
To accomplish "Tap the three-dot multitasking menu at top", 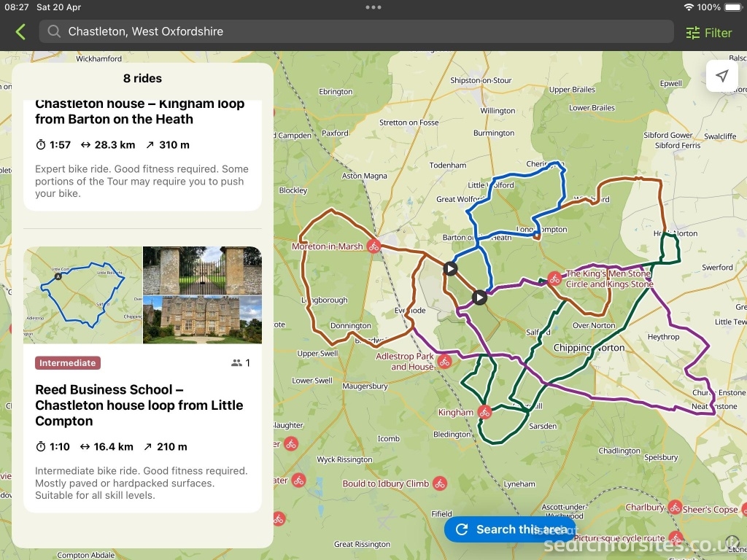I will tap(373, 7).
